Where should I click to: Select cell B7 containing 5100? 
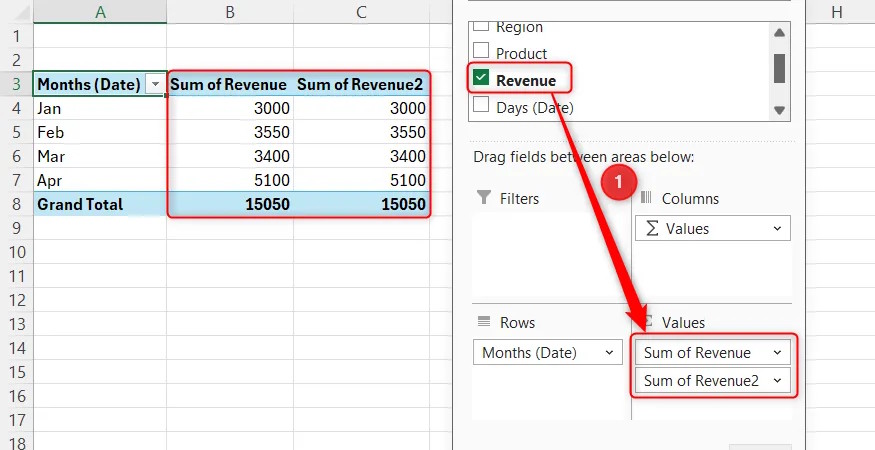pos(230,180)
